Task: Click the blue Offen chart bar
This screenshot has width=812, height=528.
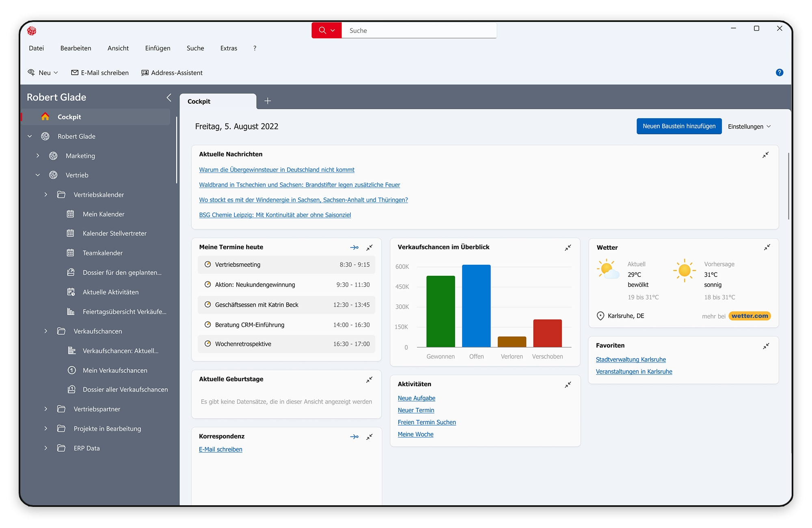Action: coord(476,305)
